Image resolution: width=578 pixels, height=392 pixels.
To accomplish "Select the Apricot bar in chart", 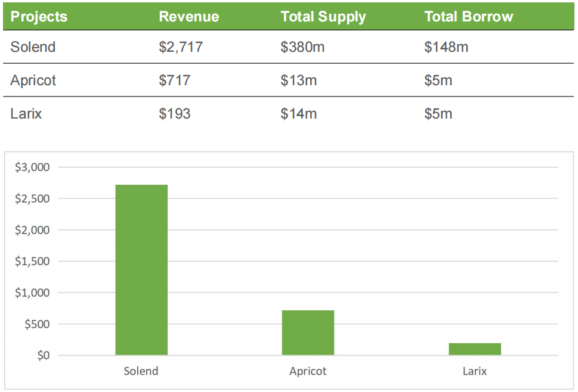I will (x=308, y=333).
